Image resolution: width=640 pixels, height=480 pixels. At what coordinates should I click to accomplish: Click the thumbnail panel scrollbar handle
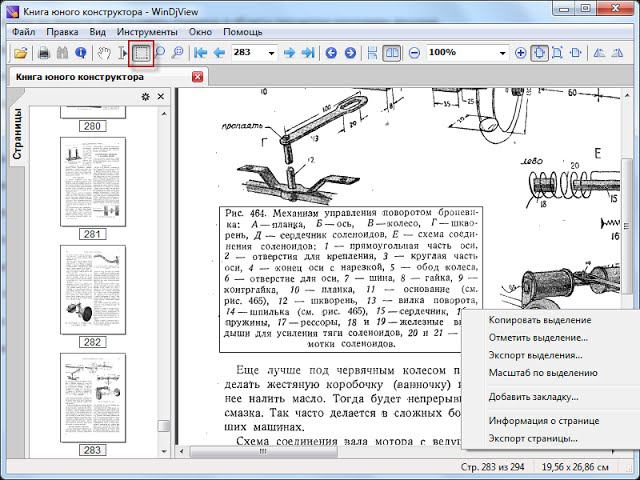164,426
